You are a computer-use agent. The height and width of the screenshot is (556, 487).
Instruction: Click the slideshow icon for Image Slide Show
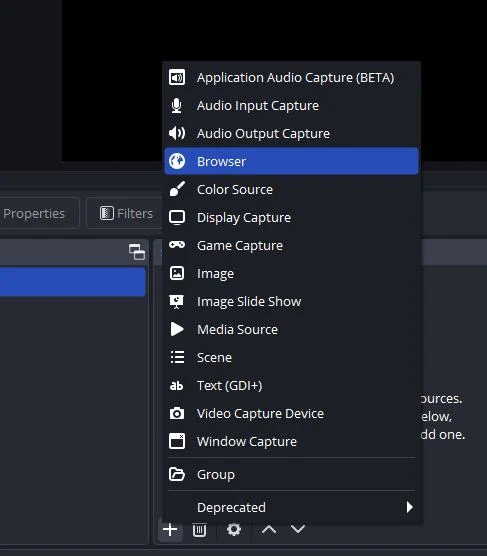click(x=177, y=301)
